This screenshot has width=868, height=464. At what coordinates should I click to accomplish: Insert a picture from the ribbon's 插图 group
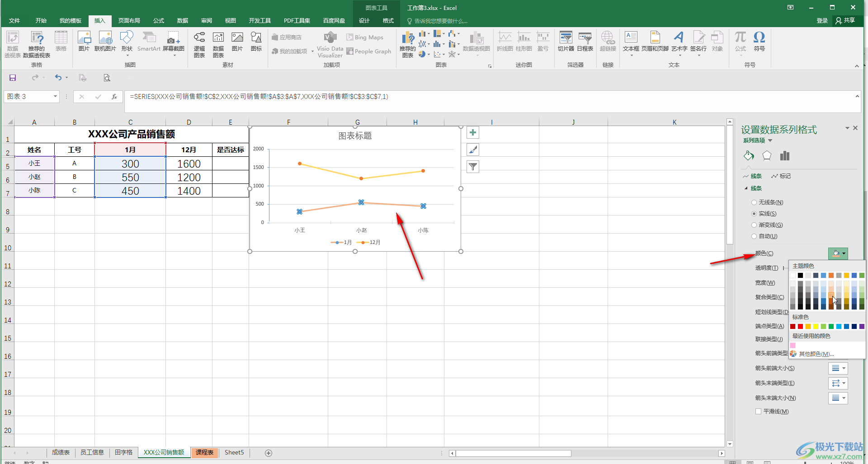(84, 41)
